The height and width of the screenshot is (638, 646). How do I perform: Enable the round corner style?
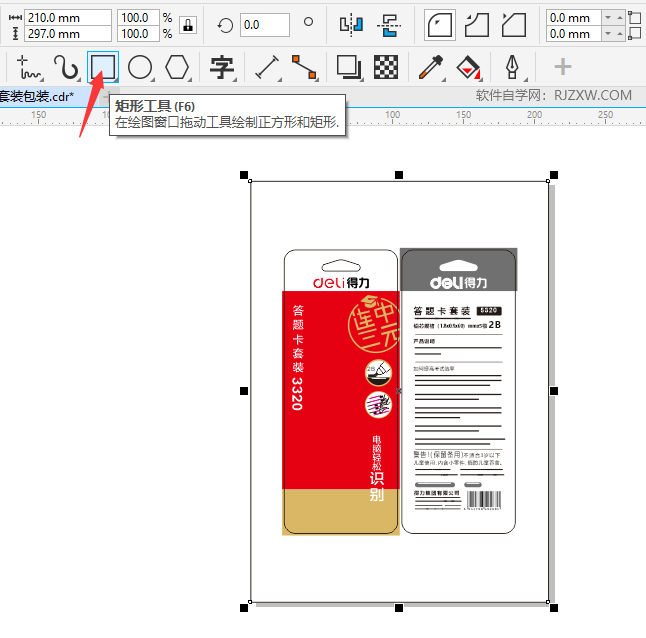pyautogui.click(x=438, y=24)
